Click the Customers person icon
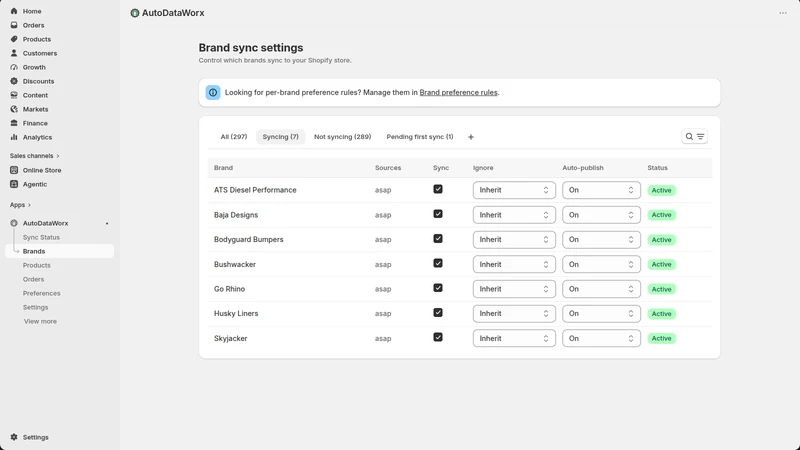Screen dimensions: 800x450 coord(14,53)
